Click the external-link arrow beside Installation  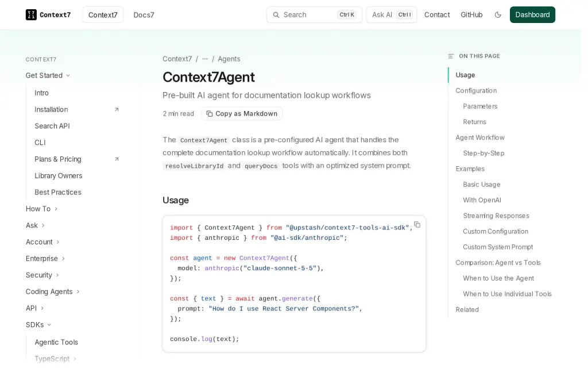[x=117, y=110]
